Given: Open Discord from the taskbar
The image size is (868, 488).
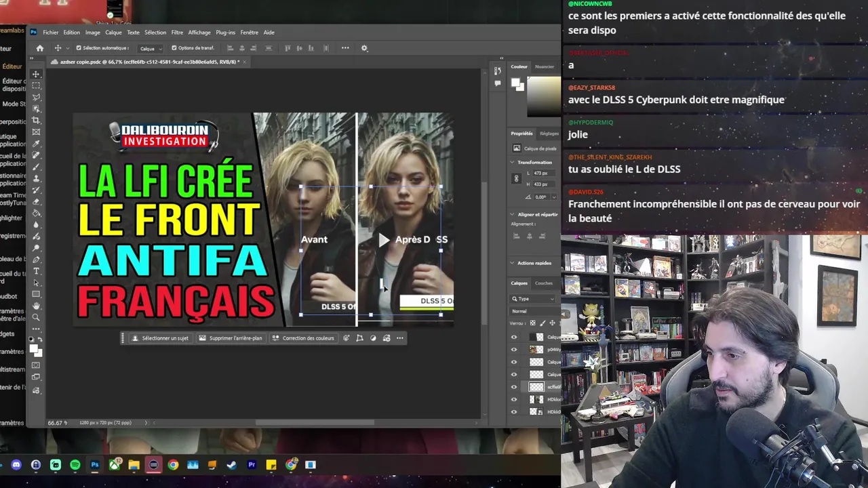Looking at the screenshot, I should (x=16, y=465).
